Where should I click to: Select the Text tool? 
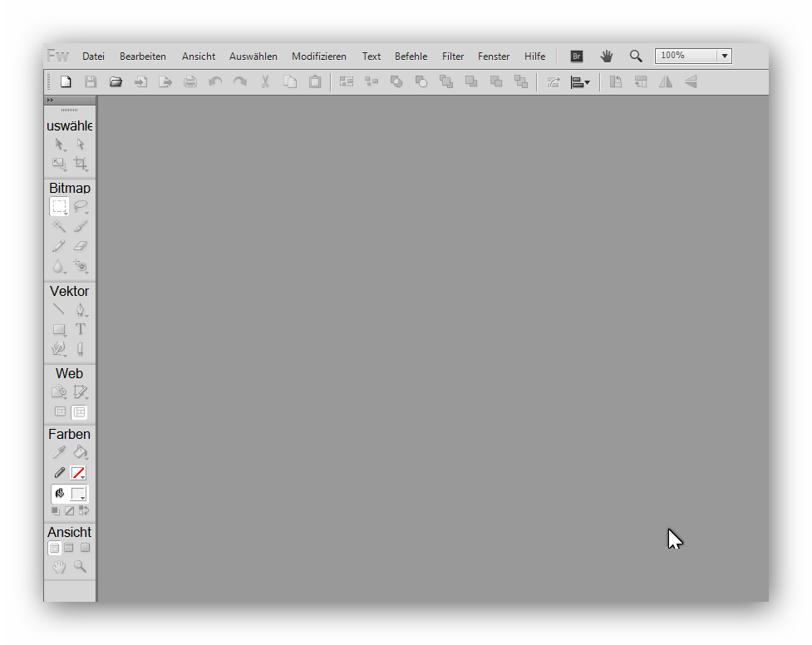click(x=81, y=329)
